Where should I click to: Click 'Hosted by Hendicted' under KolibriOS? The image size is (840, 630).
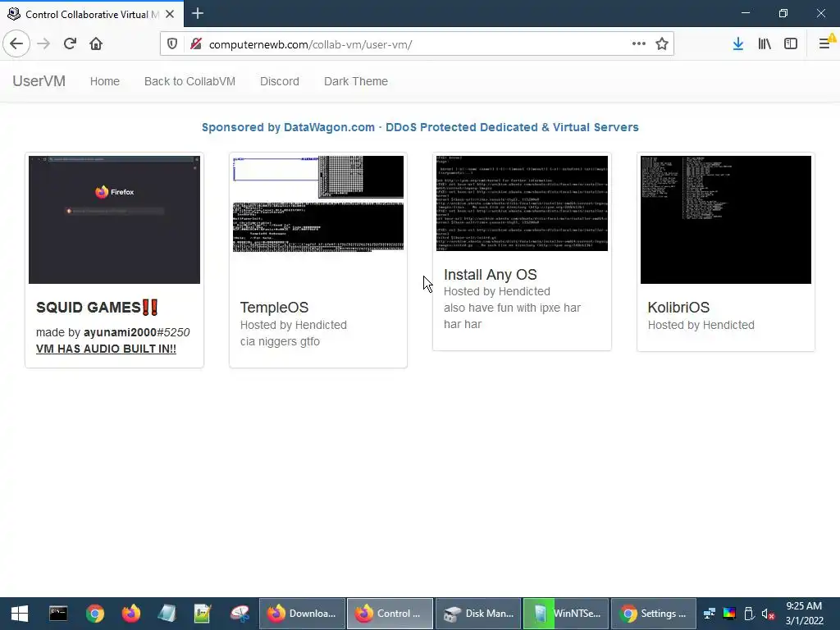coord(701,325)
